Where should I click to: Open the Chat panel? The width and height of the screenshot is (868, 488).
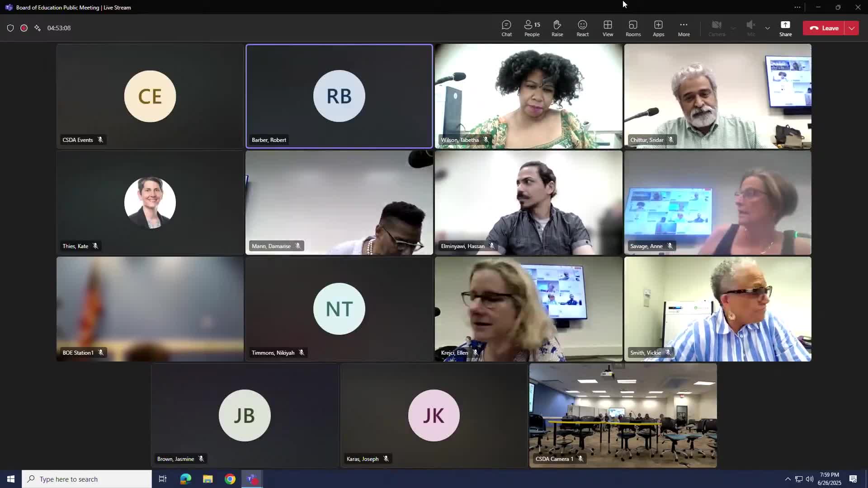coord(506,28)
